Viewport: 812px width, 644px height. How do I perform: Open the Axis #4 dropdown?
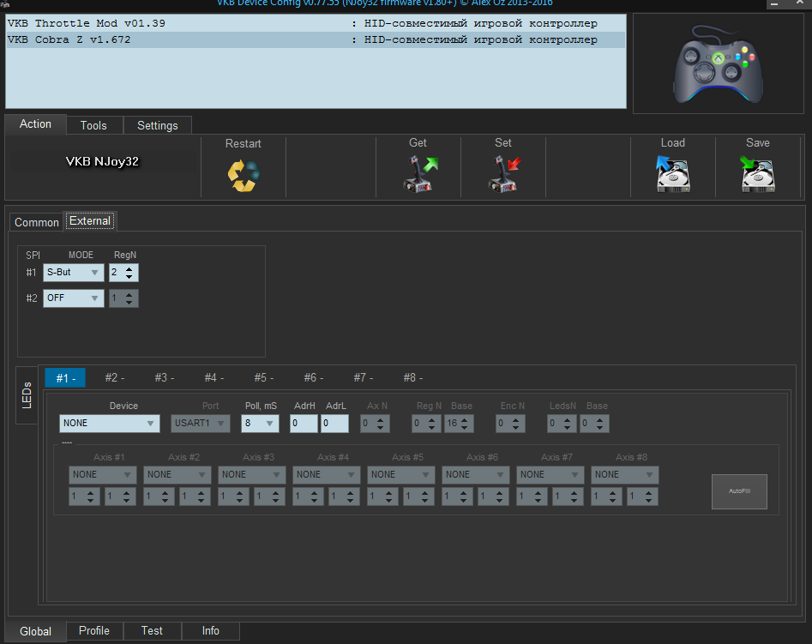[326, 474]
